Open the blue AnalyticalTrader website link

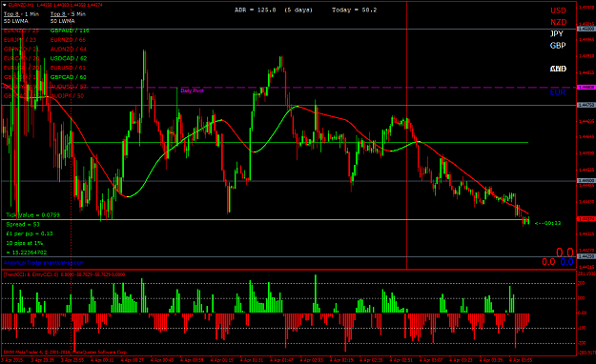coord(44,263)
